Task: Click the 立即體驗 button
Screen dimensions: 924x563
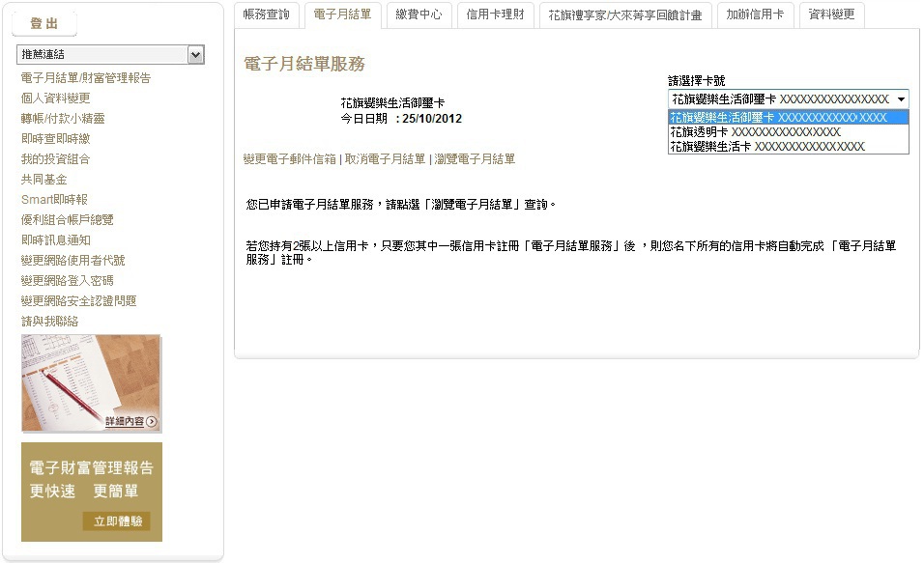Action: (x=117, y=521)
